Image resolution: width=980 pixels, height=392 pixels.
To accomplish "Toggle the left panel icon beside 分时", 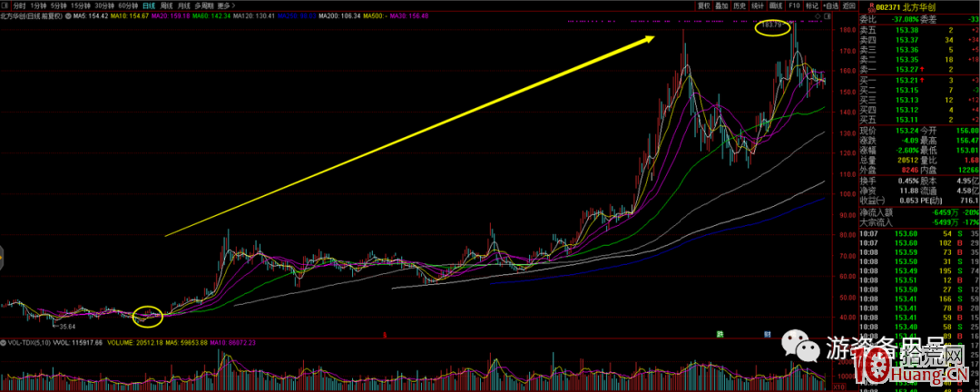I will (5, 5).
